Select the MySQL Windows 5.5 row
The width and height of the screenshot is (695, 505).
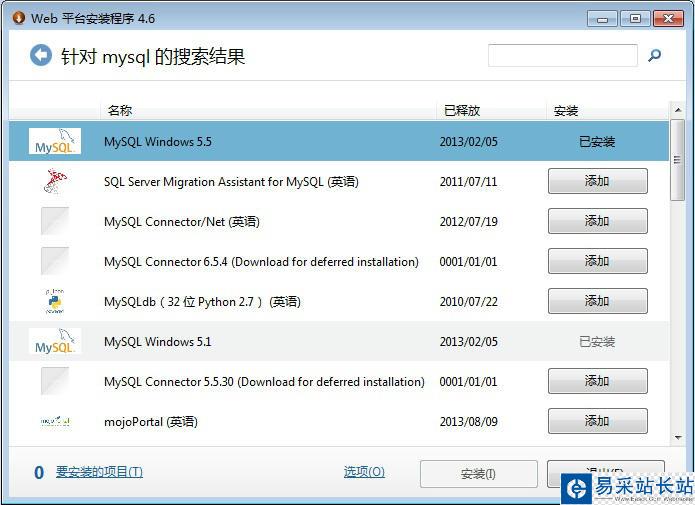coord(339,141)
